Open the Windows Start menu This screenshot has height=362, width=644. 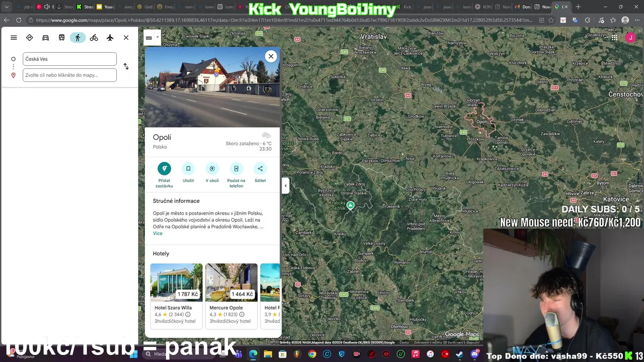133,354
